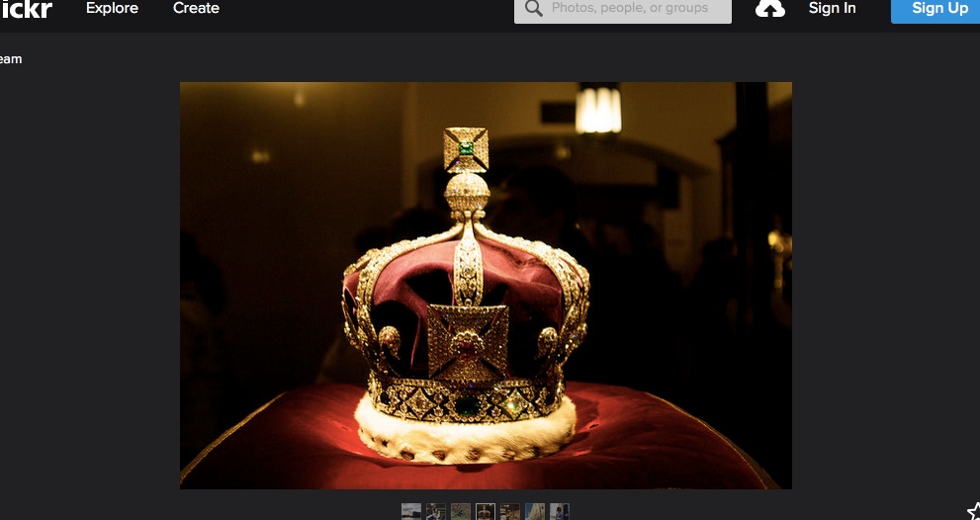Viewport: 980px width, 520px height.
Task: Focus the Photos, people, or groups search field
Action: pyautogui.click(x=622, y=11)
